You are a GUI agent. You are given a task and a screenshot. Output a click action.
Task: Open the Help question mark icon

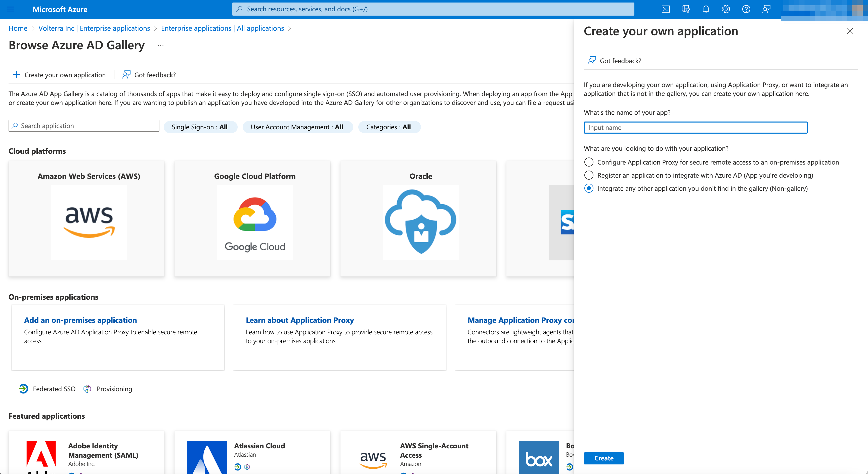(746, 9)
